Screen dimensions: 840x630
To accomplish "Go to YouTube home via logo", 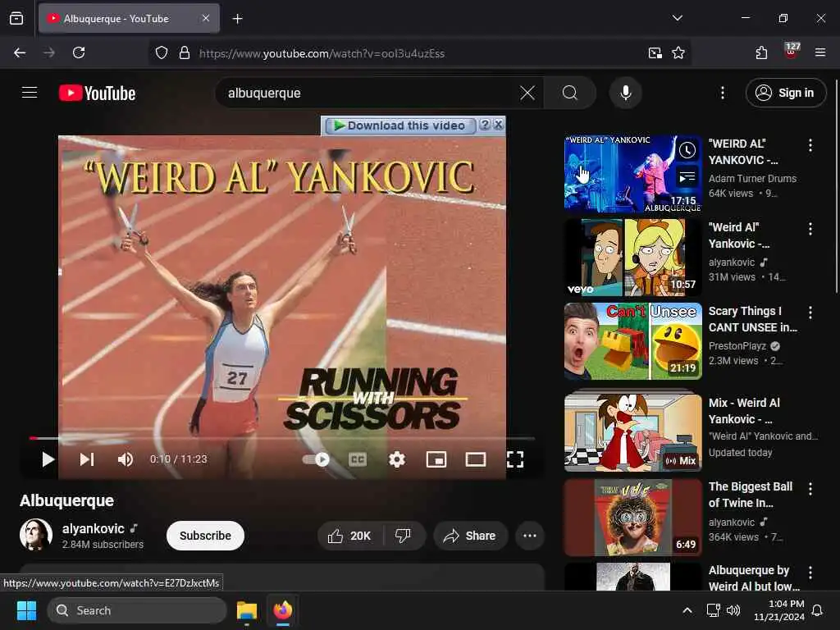I will point(97,94).
